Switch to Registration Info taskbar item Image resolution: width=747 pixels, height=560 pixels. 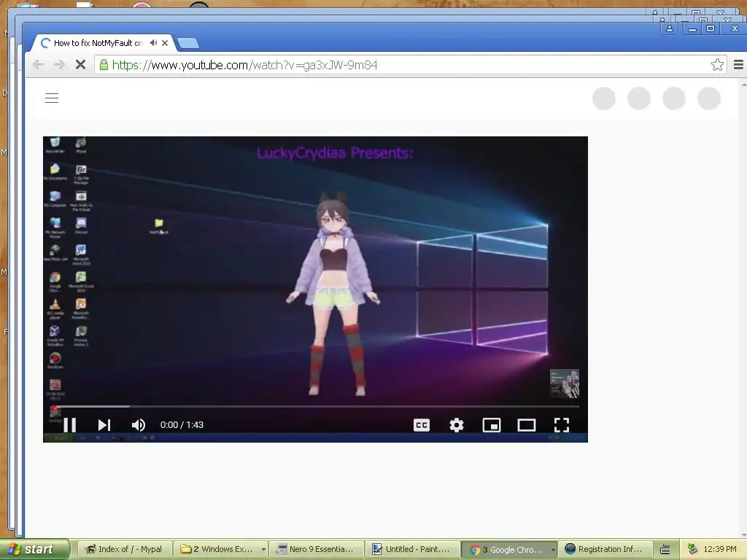(605, 549)
